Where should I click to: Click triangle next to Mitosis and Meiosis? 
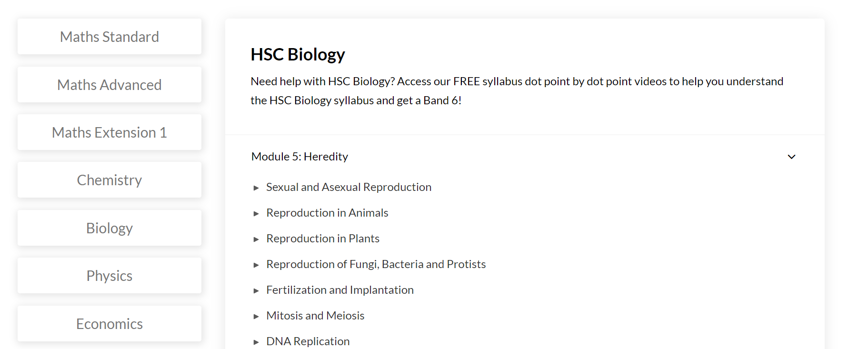[x=256, y=317]
